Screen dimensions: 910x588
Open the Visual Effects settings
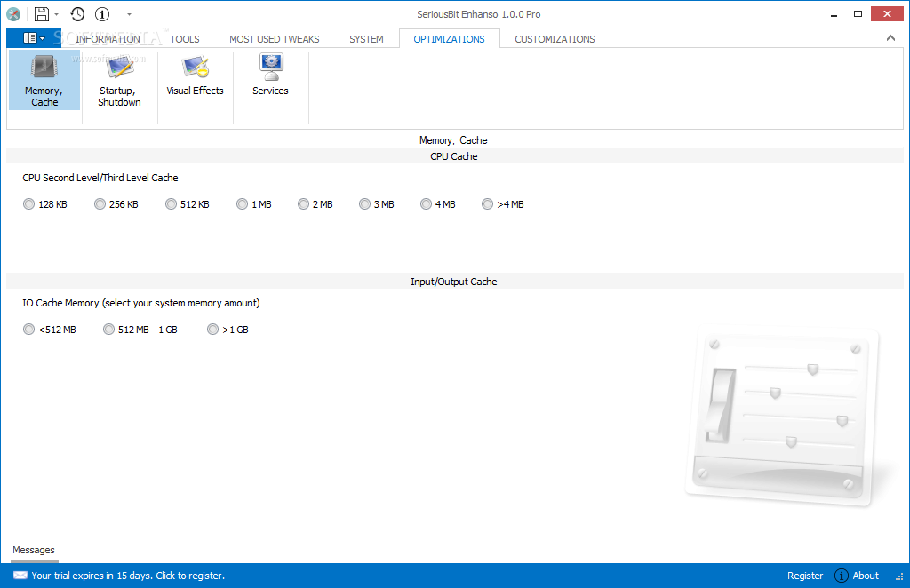195,75
